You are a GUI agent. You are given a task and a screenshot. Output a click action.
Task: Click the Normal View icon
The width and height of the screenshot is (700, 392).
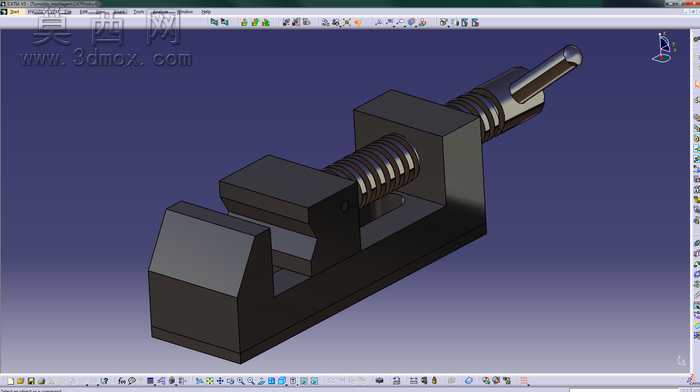click(x=261, y=381)
